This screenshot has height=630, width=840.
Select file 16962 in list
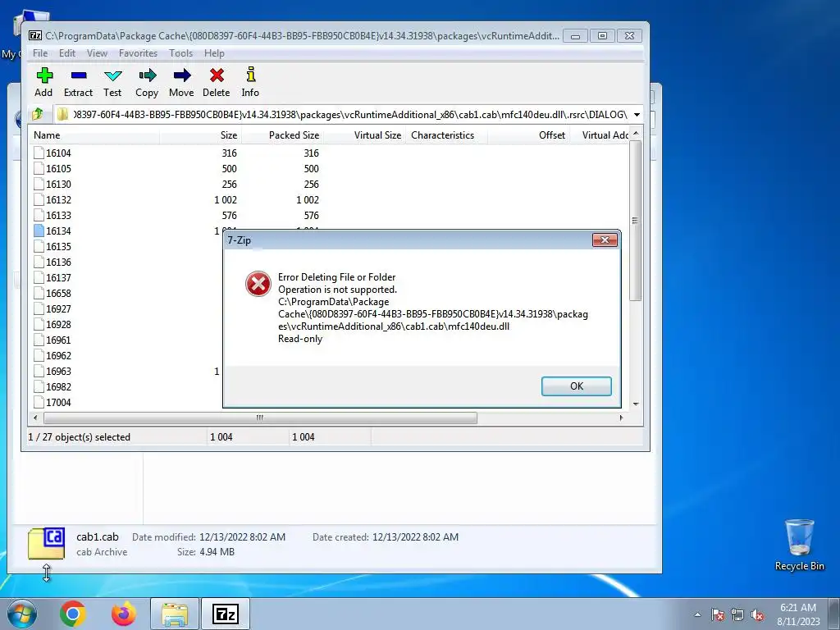point(58,355)
